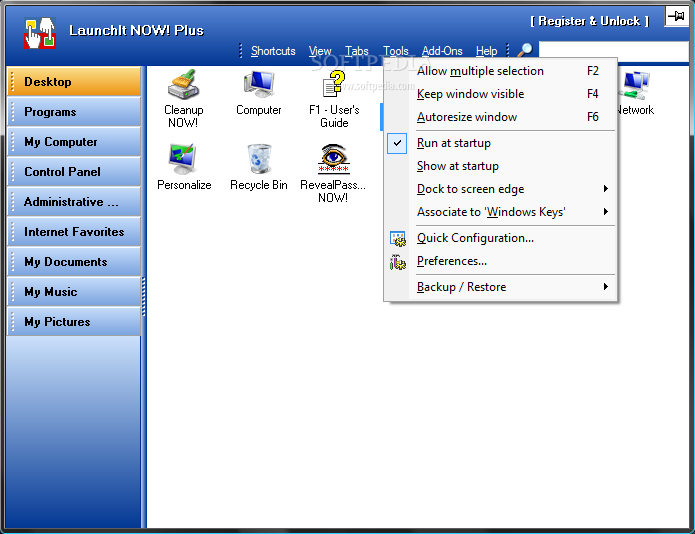
Task: Open the View menu
Action: tap(320, 51)
